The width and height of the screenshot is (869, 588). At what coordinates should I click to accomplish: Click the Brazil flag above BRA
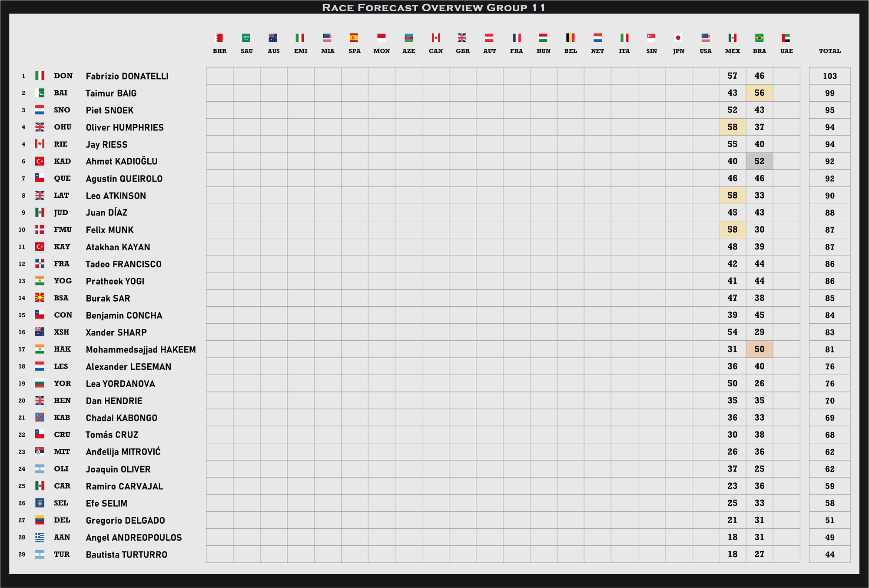click(759, 38)
